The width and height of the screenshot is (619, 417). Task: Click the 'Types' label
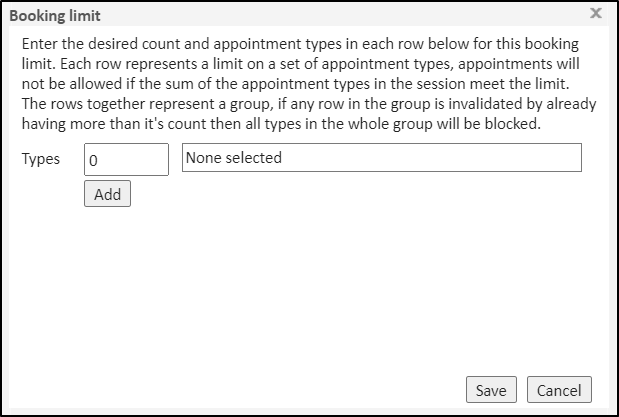(41, 159)
